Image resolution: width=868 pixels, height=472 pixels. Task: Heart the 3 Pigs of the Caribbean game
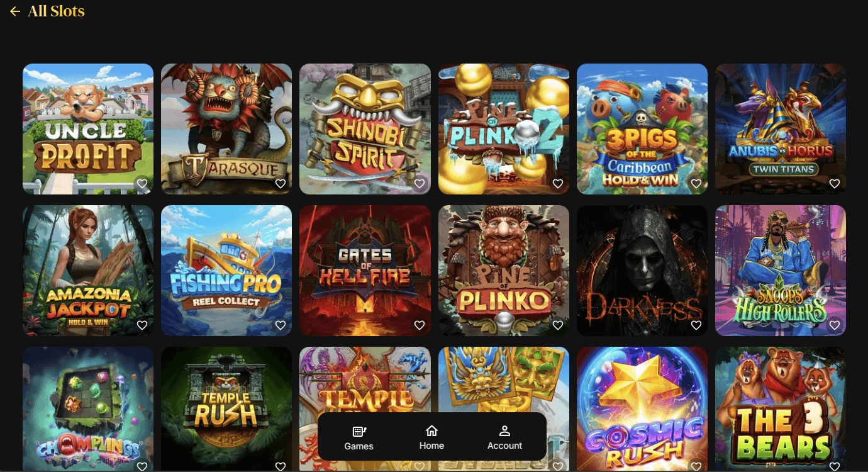point(696,184)
